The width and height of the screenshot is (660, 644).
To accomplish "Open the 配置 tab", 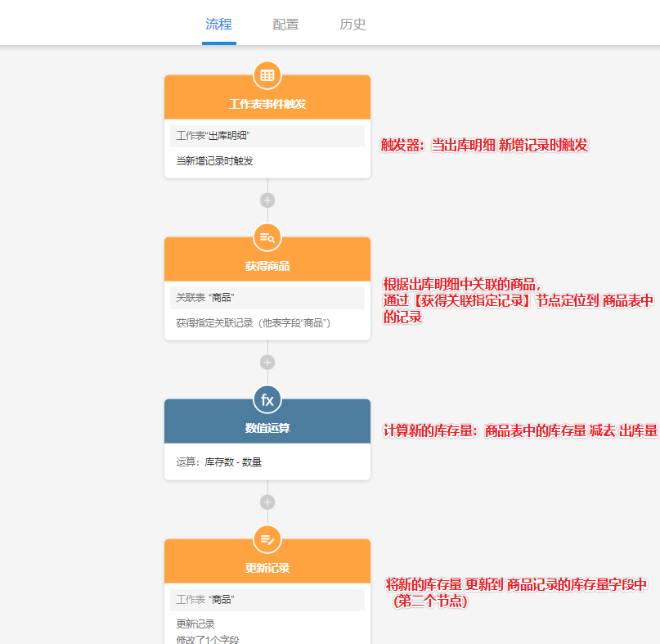I will 285,25.
